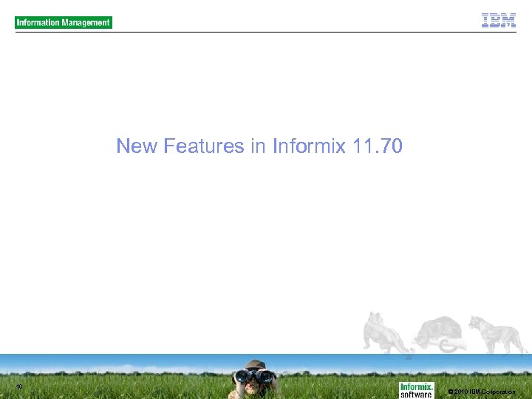Viewport: 532px width, 399px height.
Task: Click the © 2010 IBM Corporation text
Action: (x=482, y=392)
